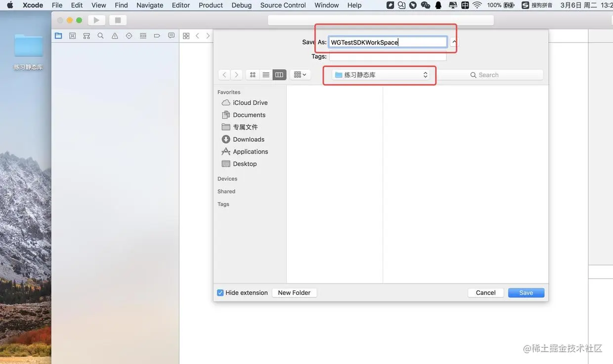Click the save dialog back arrow
The width and height of the screenshot is (613, 364).
click(224, 75)
